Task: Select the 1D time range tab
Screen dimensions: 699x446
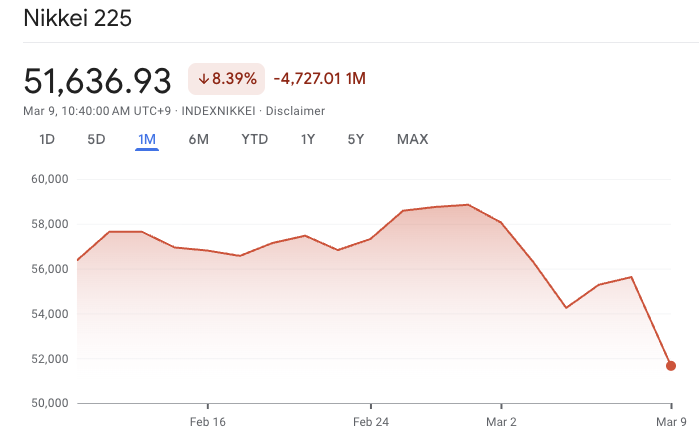Action: click(46, 139)
